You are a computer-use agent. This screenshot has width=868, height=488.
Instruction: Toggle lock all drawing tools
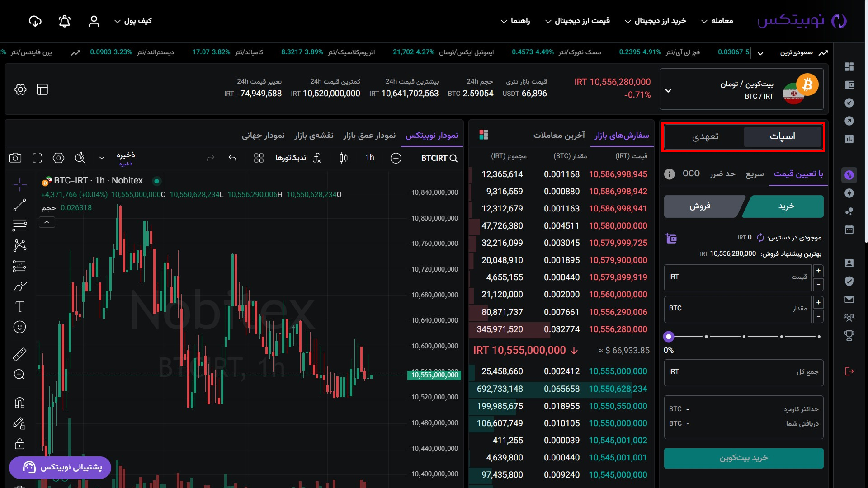coord(19,444)
